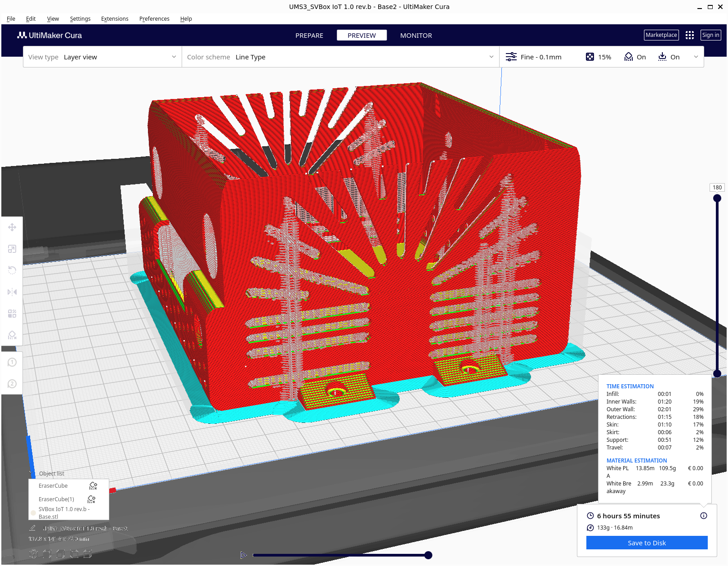Open the View menu
The width and height of the screenshot is (728, 566).
coord(53,19)
